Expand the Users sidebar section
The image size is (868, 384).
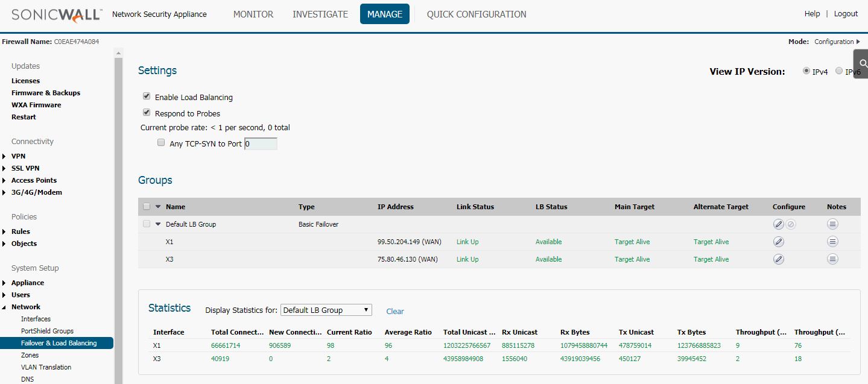pos(4,295)
